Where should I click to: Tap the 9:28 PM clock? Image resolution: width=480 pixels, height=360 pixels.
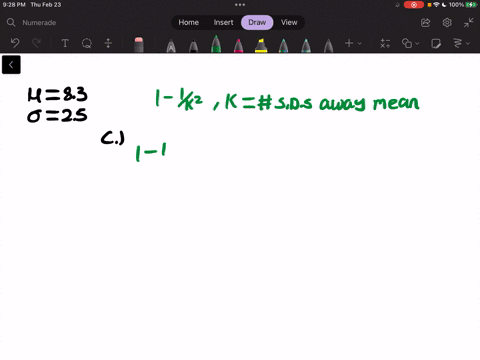point(14,5)
